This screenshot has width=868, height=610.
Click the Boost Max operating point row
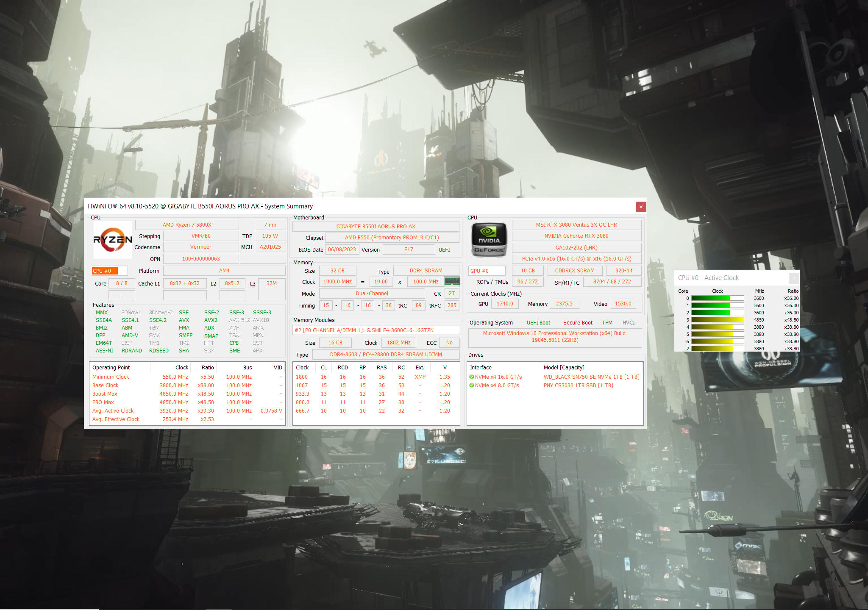pos(187,394)
